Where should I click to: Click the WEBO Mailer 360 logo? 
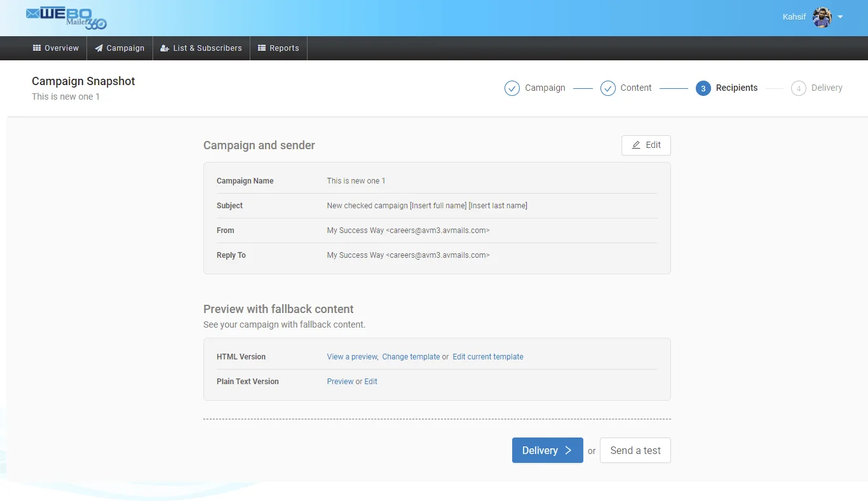coord(66,18)
